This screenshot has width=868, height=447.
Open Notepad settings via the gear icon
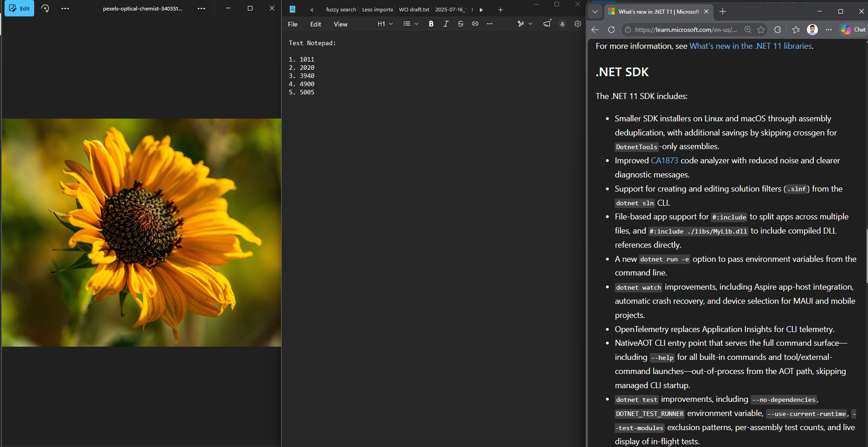point(578,24)
